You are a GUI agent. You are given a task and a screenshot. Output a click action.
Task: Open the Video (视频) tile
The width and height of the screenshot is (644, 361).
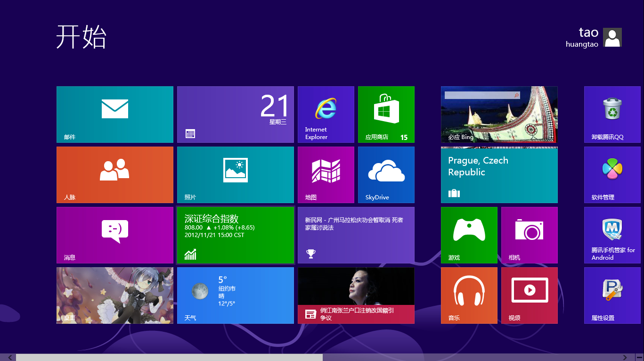pos(530,295)
